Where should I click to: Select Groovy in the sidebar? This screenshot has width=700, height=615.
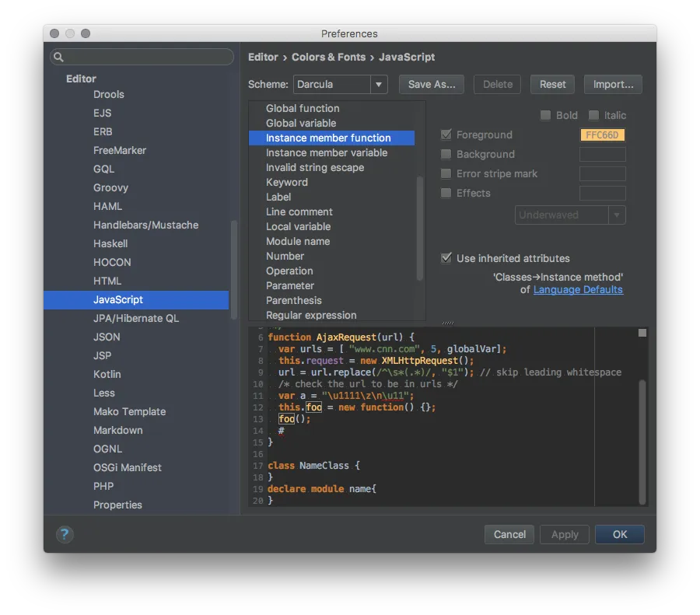(x=110, y=188)
